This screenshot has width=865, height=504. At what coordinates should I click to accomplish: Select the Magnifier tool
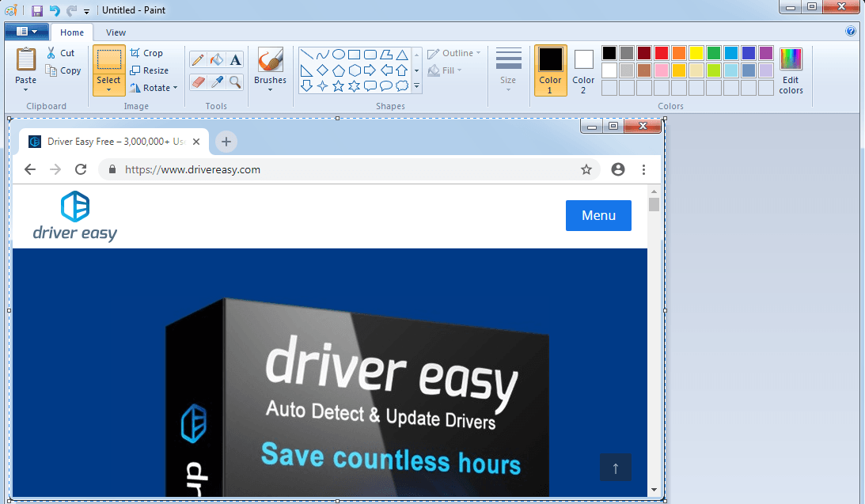[235, 81]
